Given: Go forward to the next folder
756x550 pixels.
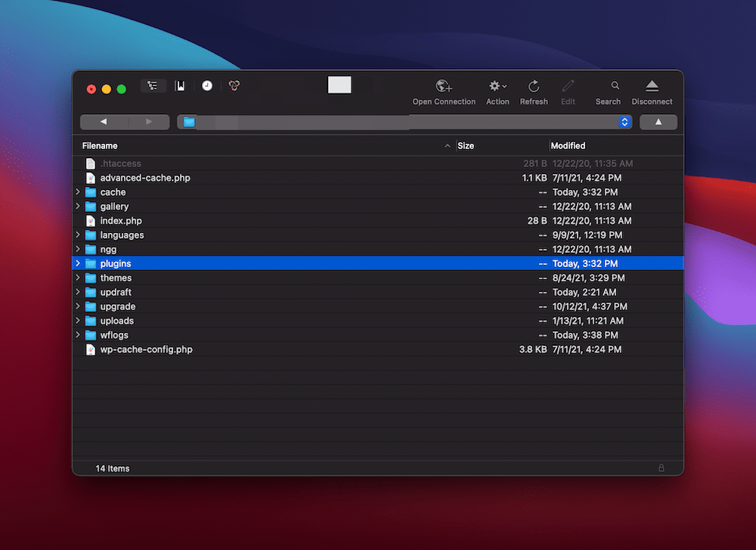Looking at the screenshot, I should (149, 122).
